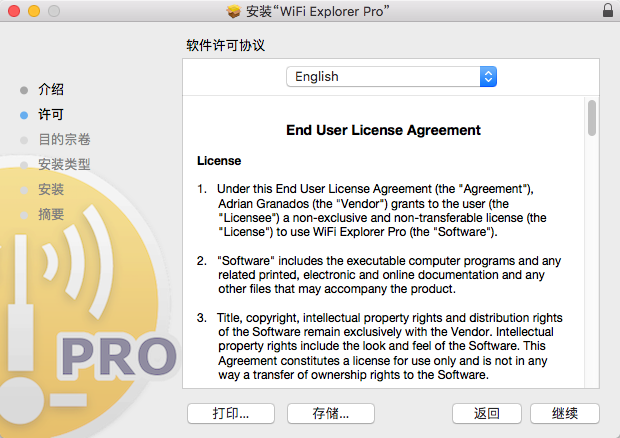Viewport: 620px width, 438px height.
Task: Select the 摘要 step in sidebar
Action: (x=51, y=214)
